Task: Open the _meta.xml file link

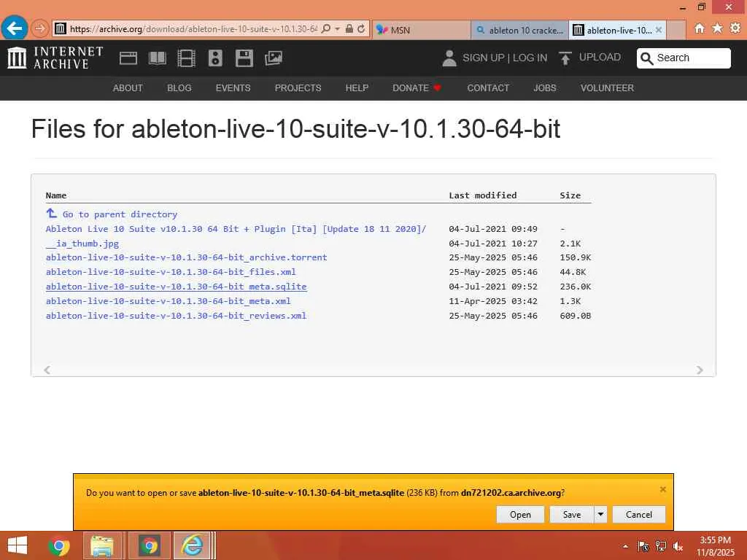Action: [x=169, y=301]
